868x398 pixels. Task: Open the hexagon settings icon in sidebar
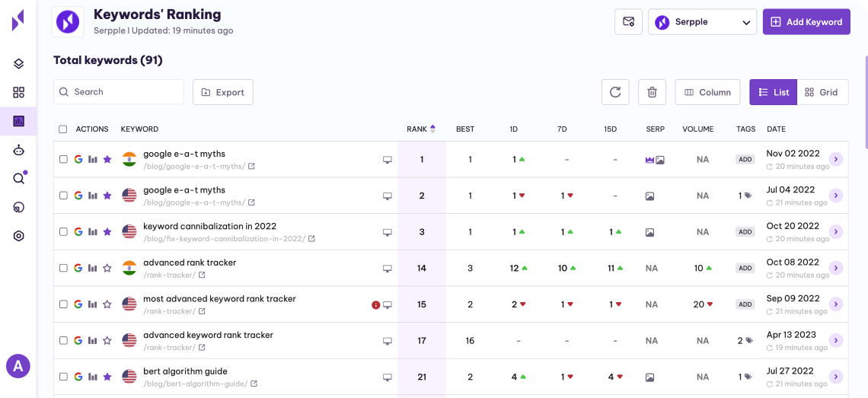18,236
